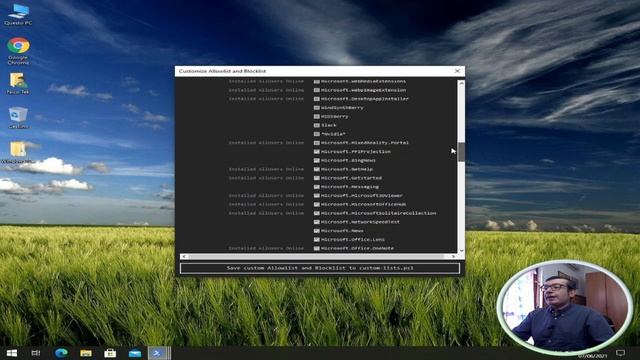Tick the MIDIBerry checkbox
Viewport: 640px width, 360px height.
point(316,116)
